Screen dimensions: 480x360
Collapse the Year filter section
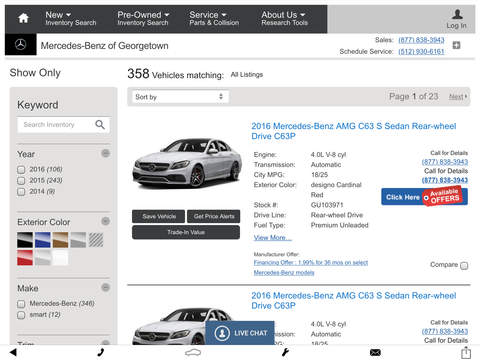(106, 153)
